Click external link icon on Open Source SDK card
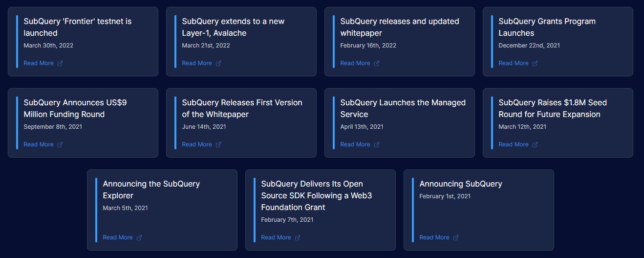Screen dimensions: 644x258 tap(298, 237)
